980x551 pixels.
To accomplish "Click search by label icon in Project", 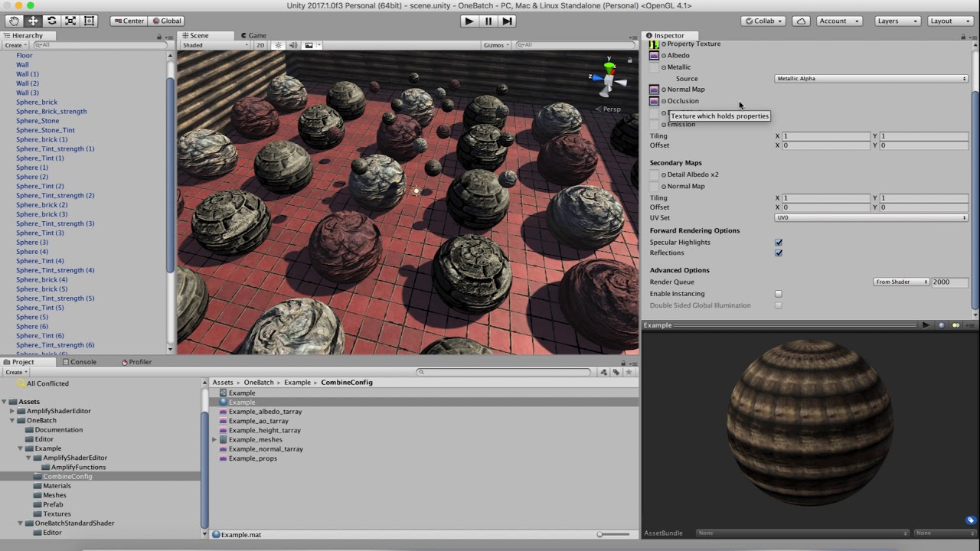I will click(616, 372).
